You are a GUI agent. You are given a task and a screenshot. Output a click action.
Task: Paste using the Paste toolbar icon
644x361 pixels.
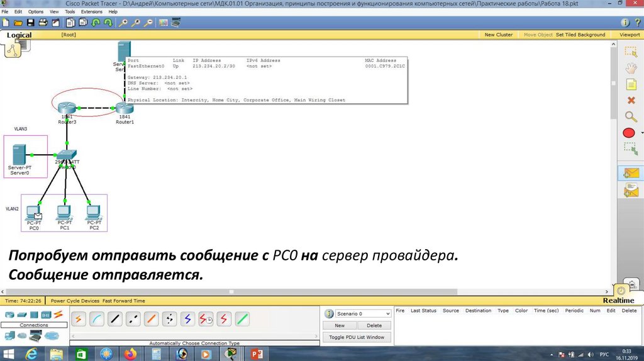pyautogui.click(x=83, y=23)
